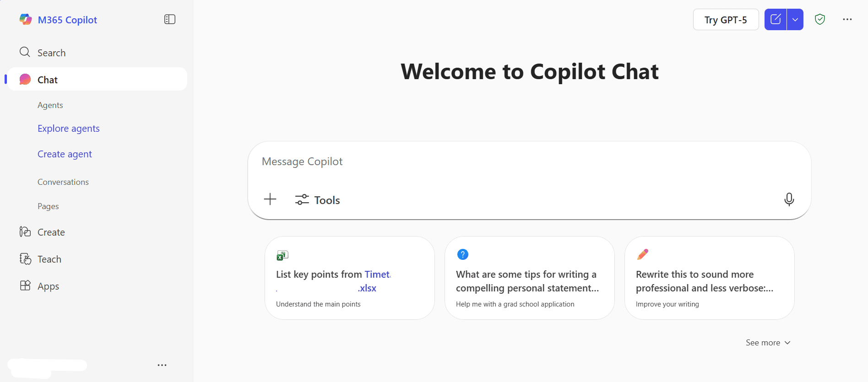Viewport: 868px width, 382px height.
Task: Open the Apps menu item
Action: 48,286
